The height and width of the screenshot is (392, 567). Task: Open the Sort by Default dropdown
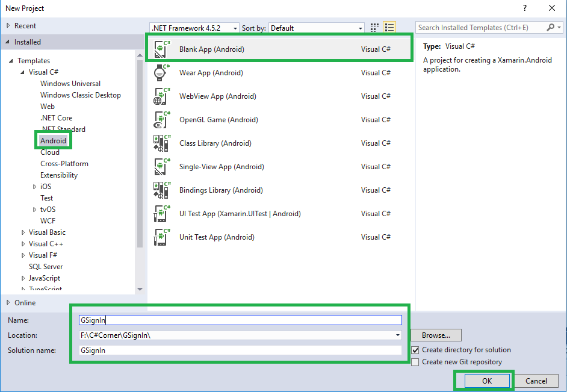pyautogui.click(x=317, y=28)
